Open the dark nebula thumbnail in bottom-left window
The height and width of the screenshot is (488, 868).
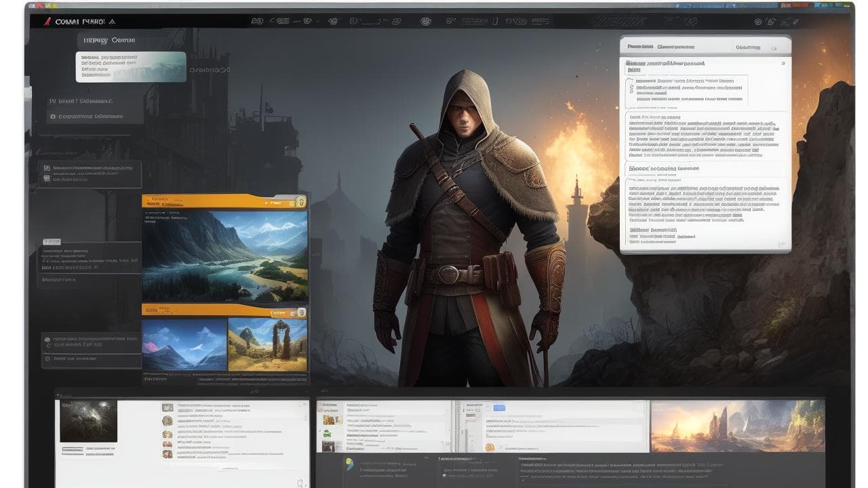pos(88,421)
